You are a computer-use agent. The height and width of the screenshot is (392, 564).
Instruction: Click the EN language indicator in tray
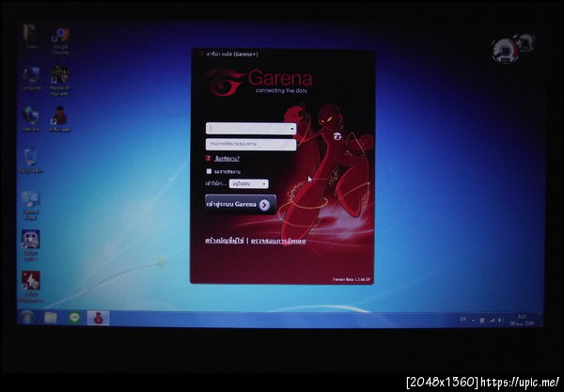click(462, 320)
